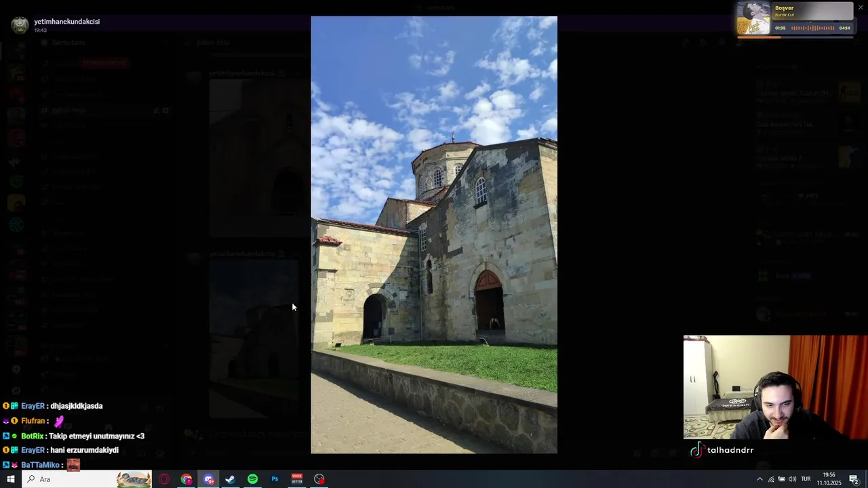Click the BaTTaMiko username in chat
The height and width of the screenshot is (488, 868).
coord(40,465)
